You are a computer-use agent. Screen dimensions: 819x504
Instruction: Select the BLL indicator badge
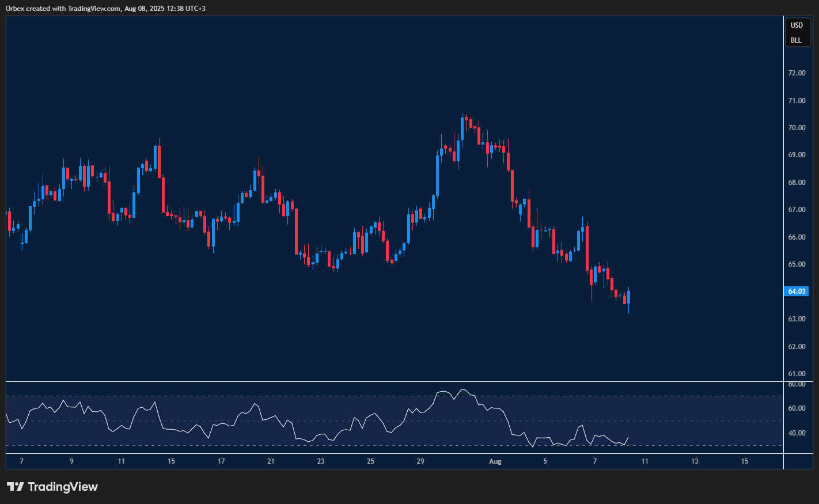(797, 40)
